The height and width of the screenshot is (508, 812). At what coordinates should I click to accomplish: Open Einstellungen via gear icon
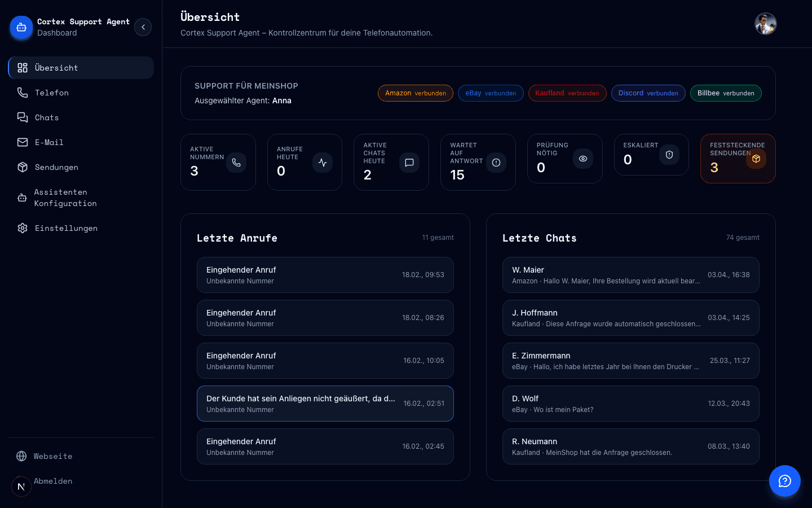click(23, 228)
